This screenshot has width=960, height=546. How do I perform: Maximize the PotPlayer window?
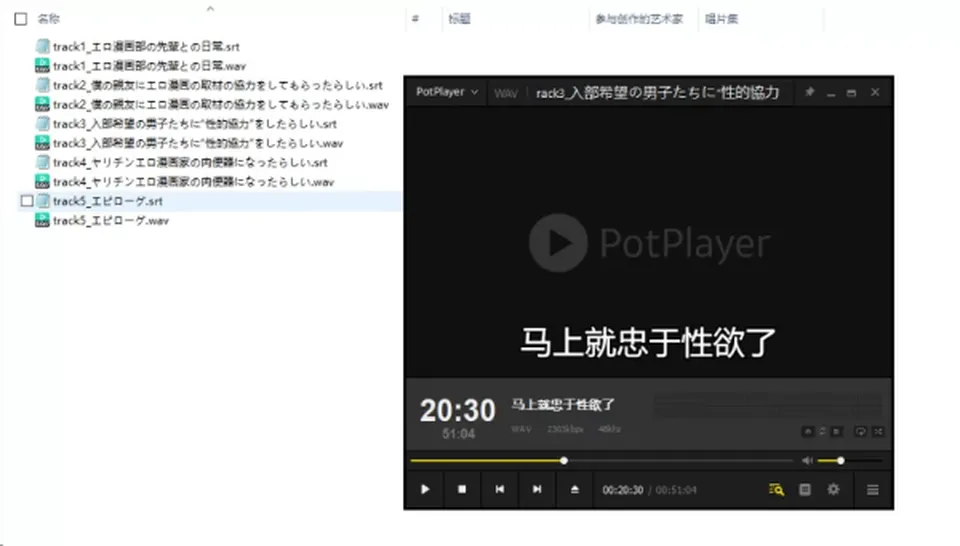coord(851,93)
